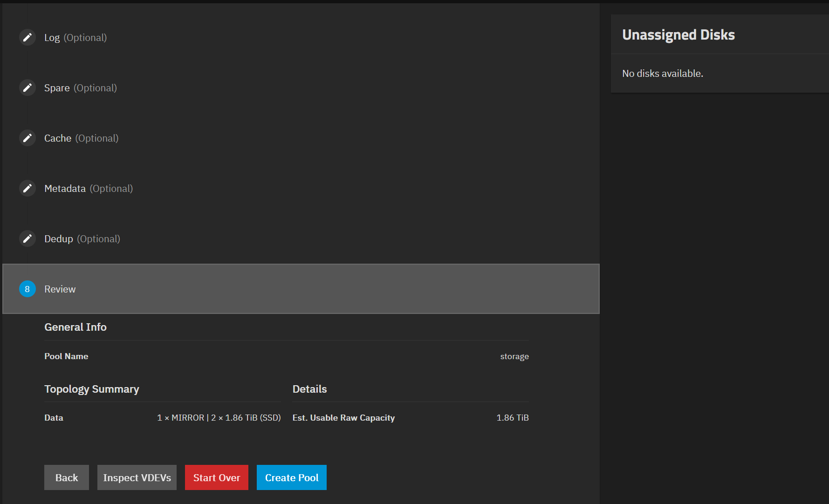Select the pool name value storage
This screenshot has height=504, width=829.
[x=514, y=356]
